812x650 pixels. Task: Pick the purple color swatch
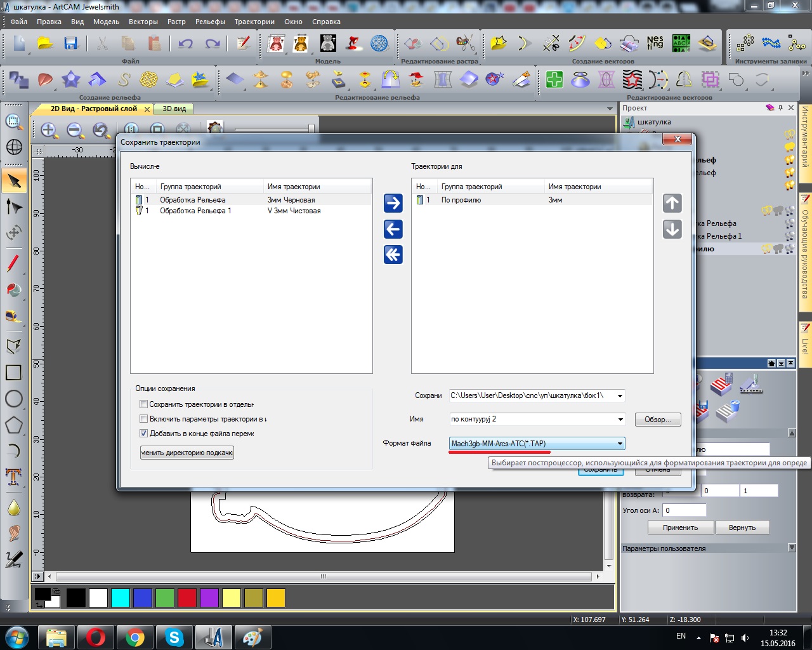tap(209, 598)
